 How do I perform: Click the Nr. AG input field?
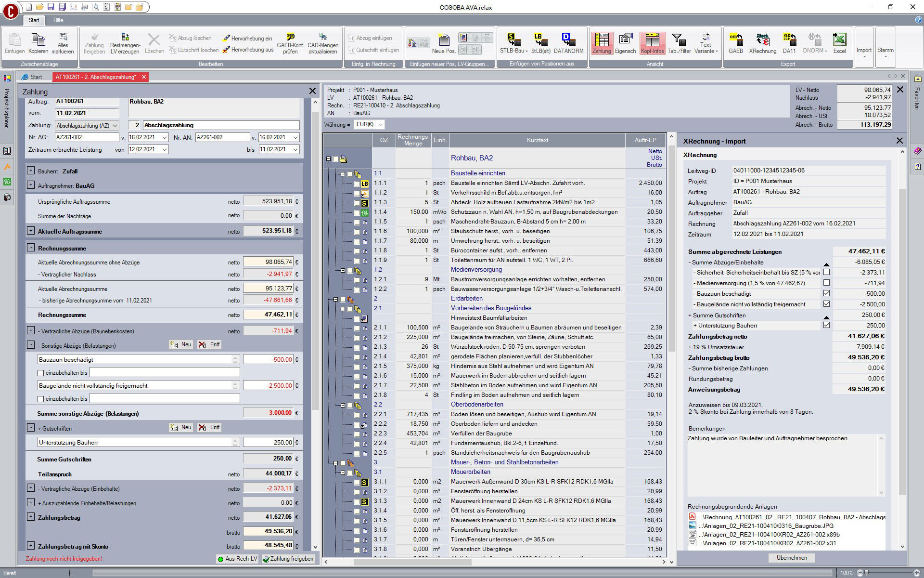click(x=87, y=137)
